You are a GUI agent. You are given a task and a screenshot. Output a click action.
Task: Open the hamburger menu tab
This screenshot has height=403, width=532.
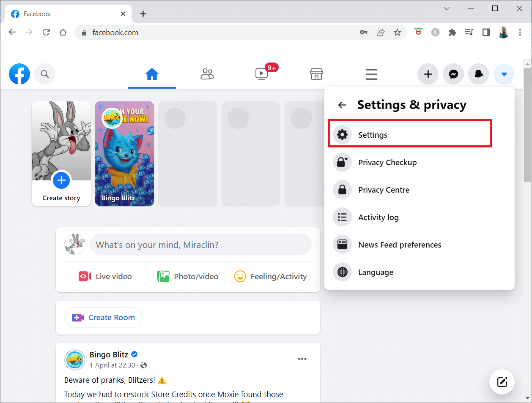pos(371,74)
